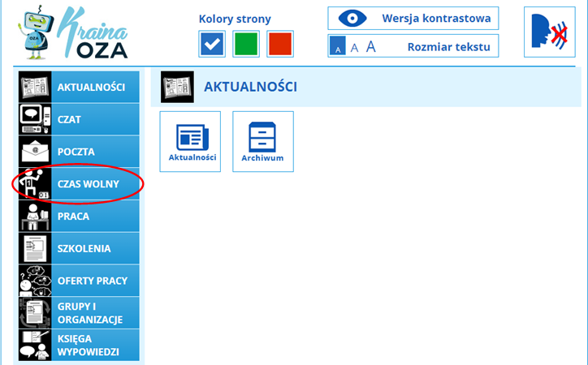Screen dimensions: 588x365
Task: Click the Czat computer sidebar icon
Action: pyautogui.click(x=34, y=119)
